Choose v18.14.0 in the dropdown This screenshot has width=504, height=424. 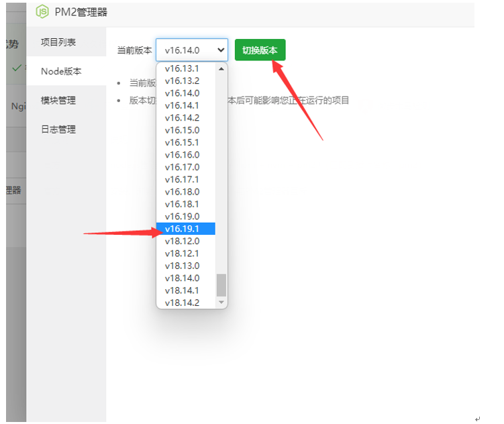[186, 278]
